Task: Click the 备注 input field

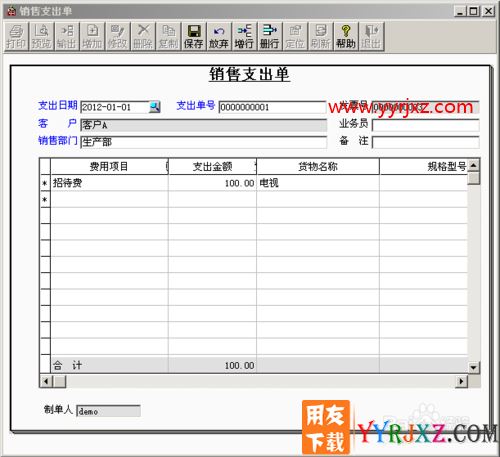Action: pyautogui.click(x=426, y=142)
